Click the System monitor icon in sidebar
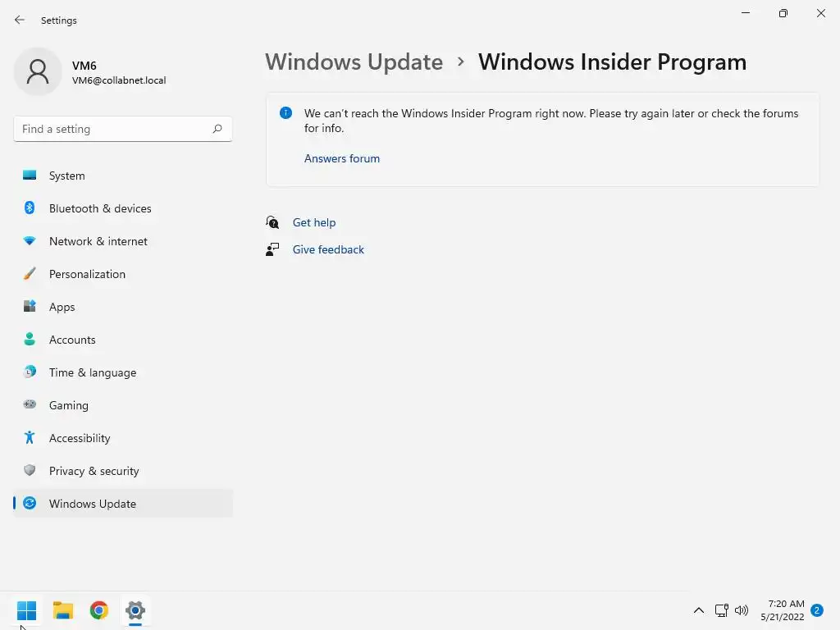The height and width of the screenshot is (630, 840). [x=30, y=176]
